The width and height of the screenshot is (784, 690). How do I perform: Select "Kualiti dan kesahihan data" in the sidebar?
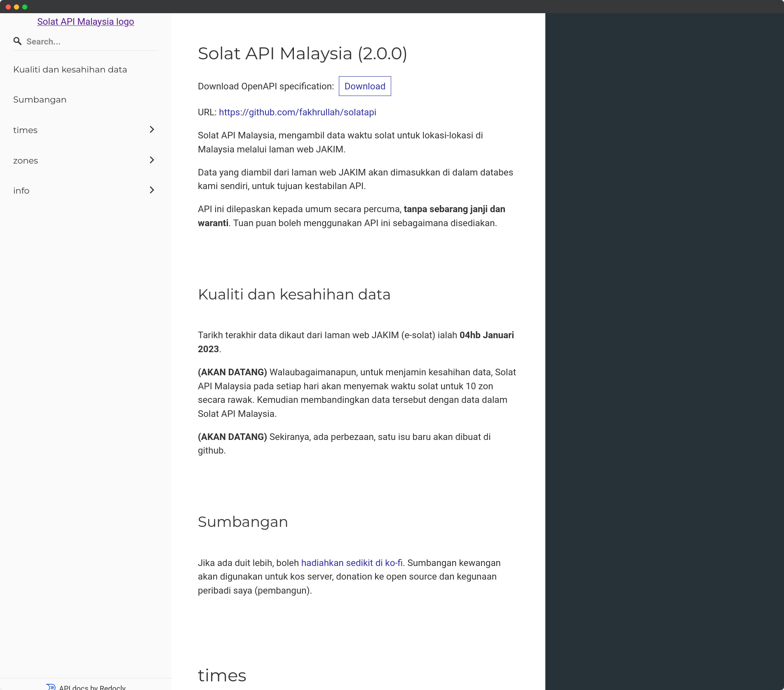coord(70,70)
